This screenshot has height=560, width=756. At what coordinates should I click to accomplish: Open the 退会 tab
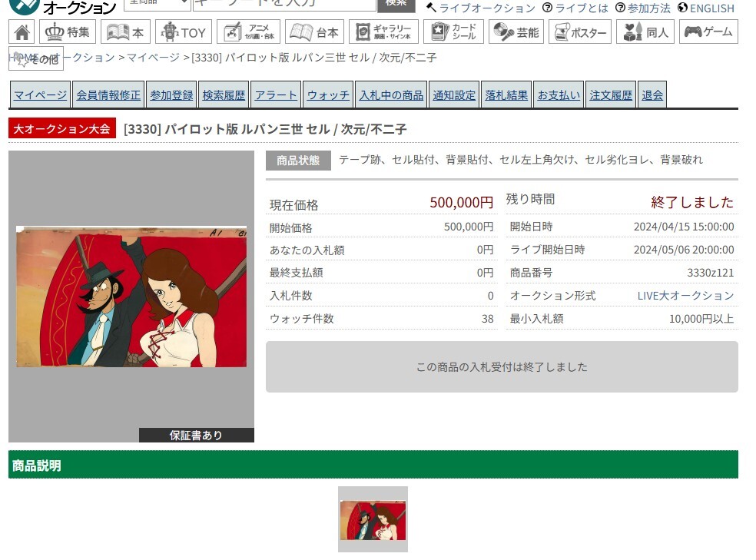pos(652,95)
